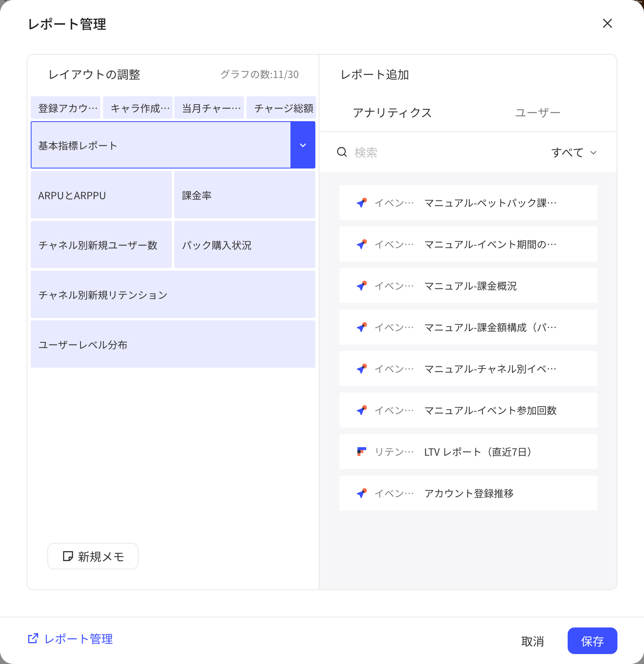Select the ユーザーレベル分布 layout block
Image resolution: width=644 pixels, height=664 pixels.
click(173, 344)
